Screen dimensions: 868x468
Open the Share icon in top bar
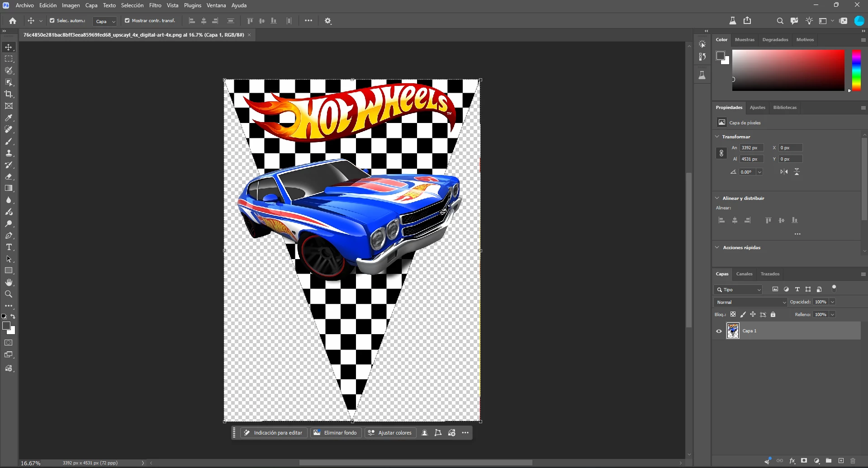[747, 21]
